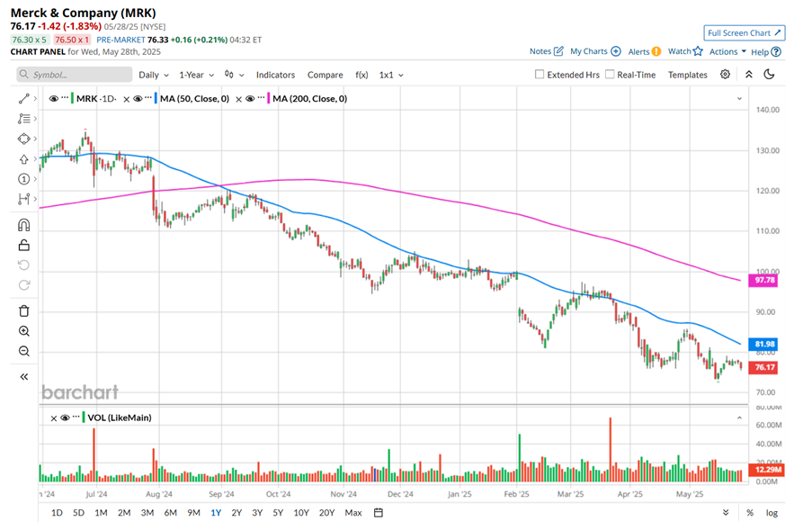Remove the MA 200 indicator
This screenshot has height=530, width=812.
click(238, 99)
